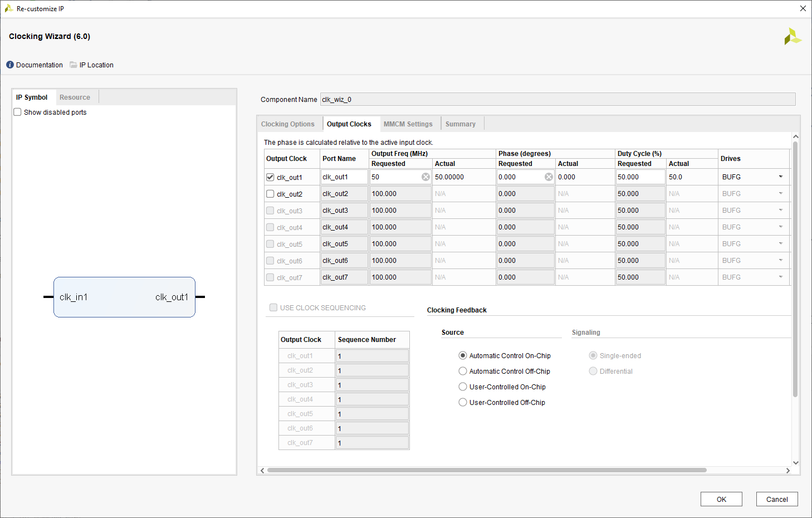Choose User-Controlled On-Chip feedback
Screen dimensions: 812x518
click(x=463, y=387)
